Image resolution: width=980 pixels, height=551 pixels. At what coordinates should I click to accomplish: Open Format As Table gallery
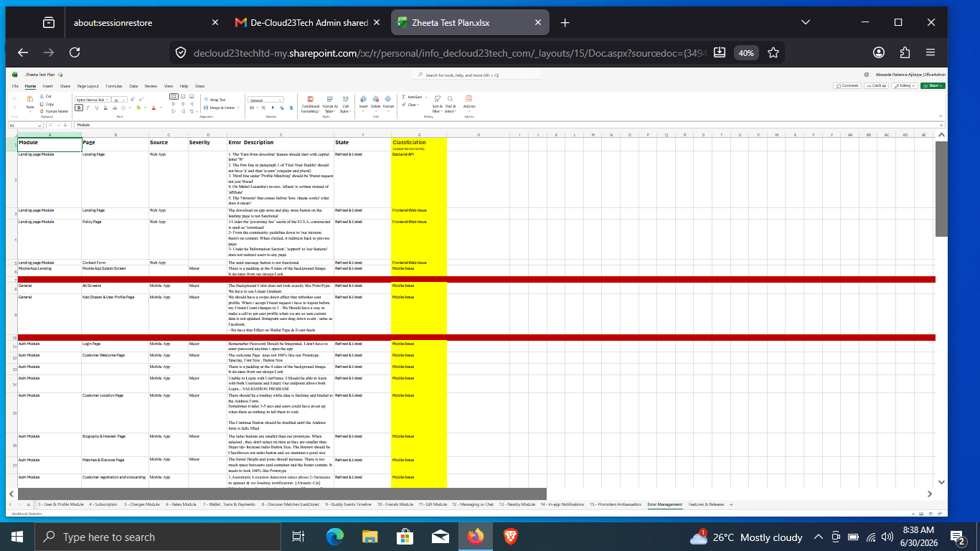pyautogui.click(x=330, y=105)
